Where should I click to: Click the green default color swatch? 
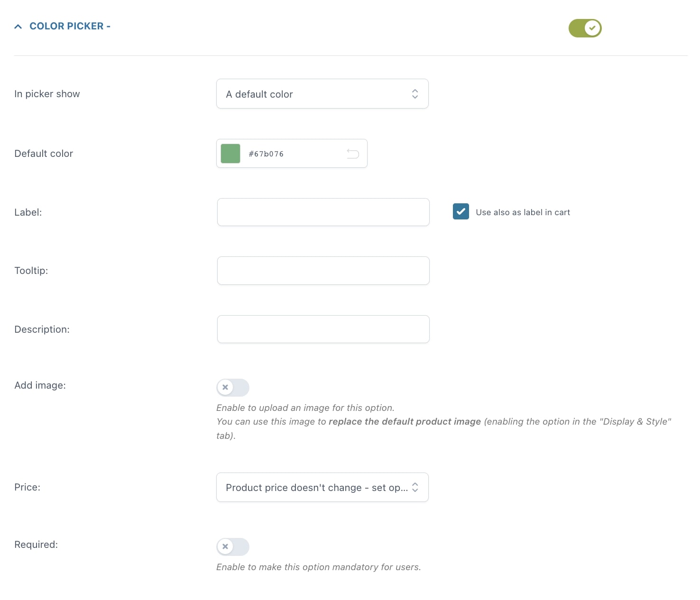click(x=230, y=154)
